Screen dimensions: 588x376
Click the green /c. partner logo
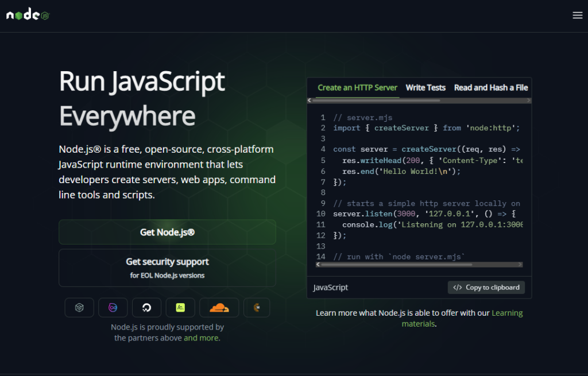180,307
